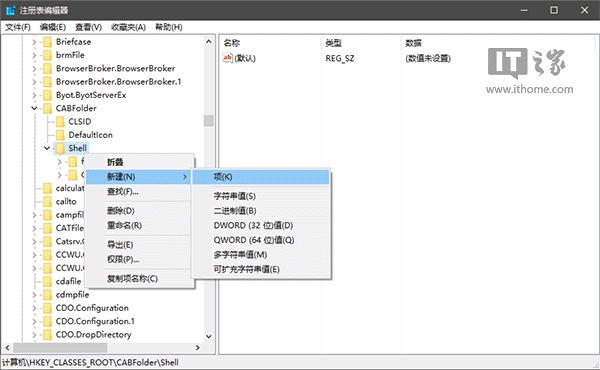Open the 编辑(E) menu
The width and height of the screenshot is (600, 370).
point(53,27)
